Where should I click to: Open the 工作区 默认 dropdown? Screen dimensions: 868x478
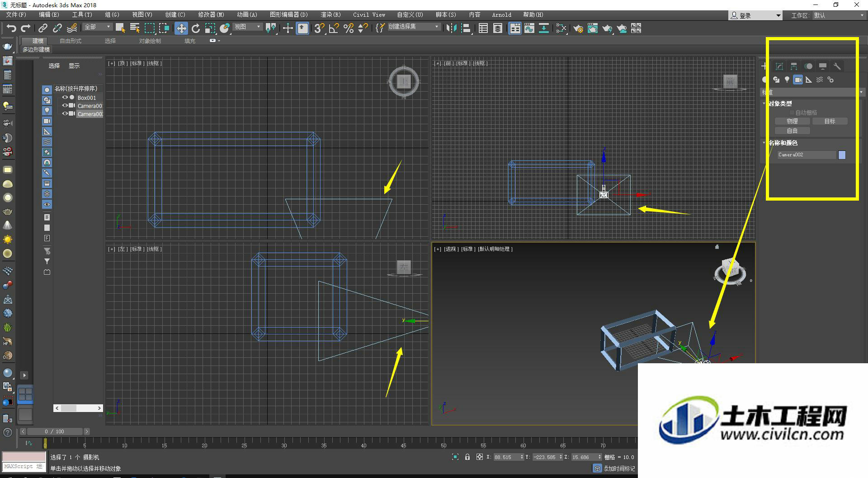(839, 15)
